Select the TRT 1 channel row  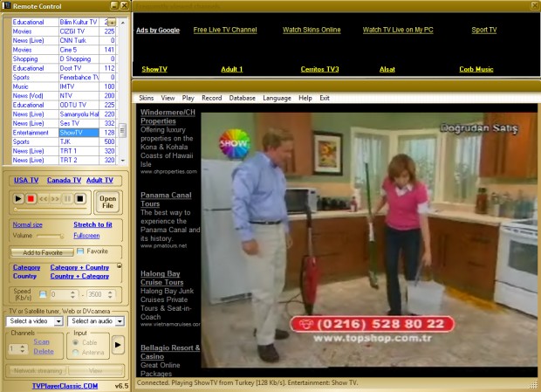coord(64,151)
